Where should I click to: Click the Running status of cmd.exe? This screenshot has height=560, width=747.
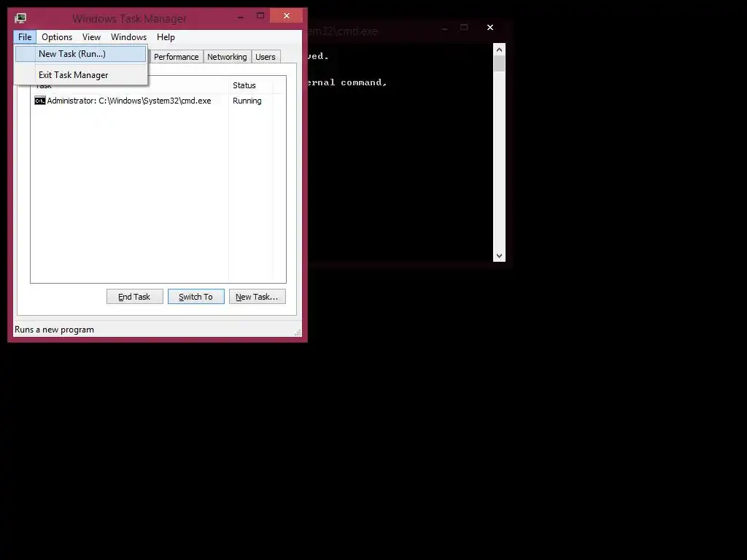[247, 101]
